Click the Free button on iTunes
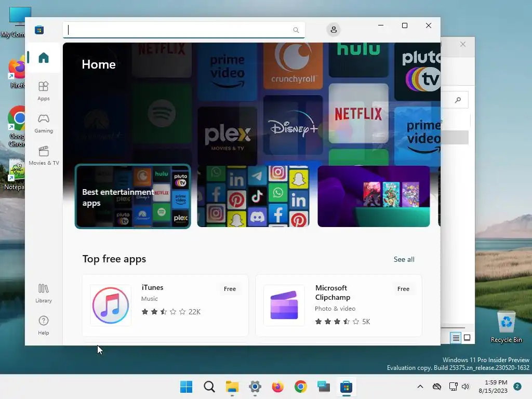The height and width of the screenshot is (399, 532). [x=230, y=289]
